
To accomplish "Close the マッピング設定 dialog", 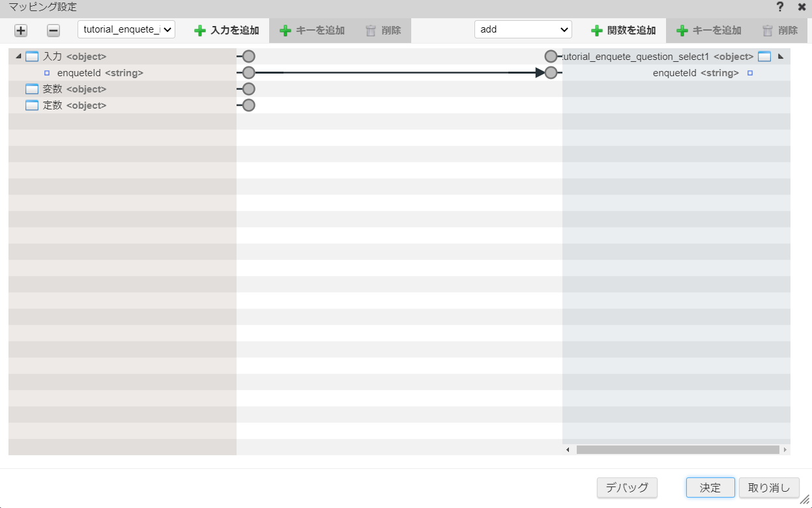I will point(802,7).
